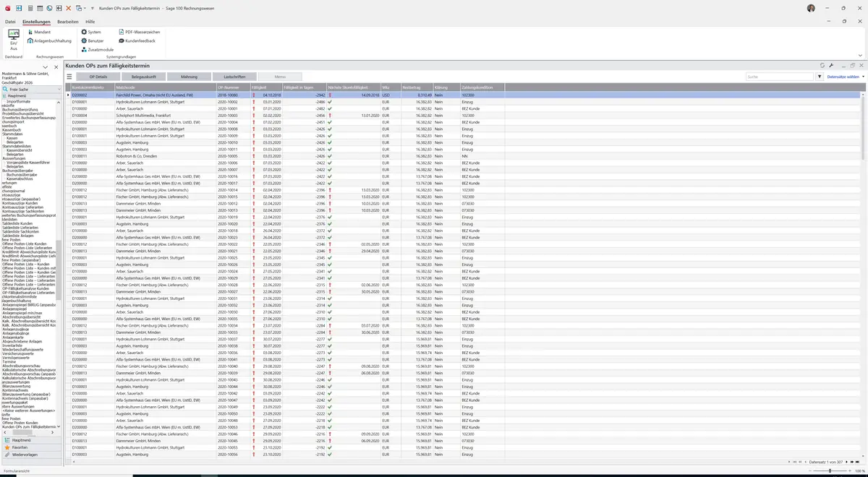Open PDF-Wasserzeichen settings

pyautogui.click(x=141, y=32)
